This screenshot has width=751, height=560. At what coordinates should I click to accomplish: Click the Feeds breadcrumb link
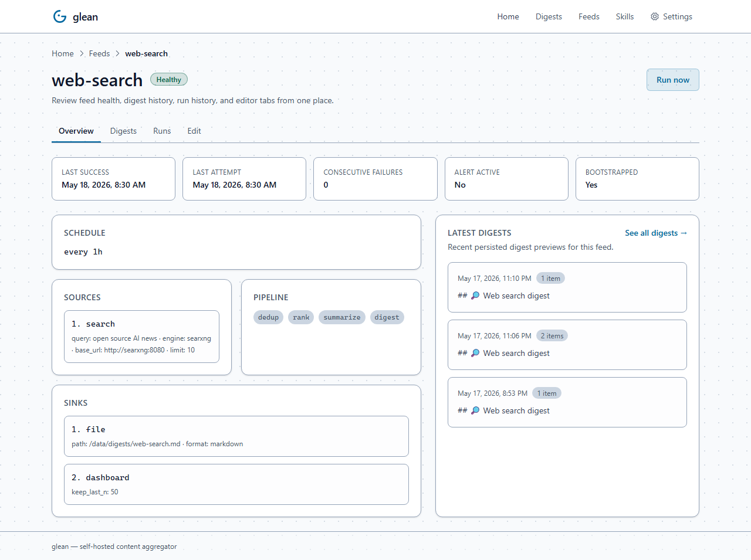point(99,53)
